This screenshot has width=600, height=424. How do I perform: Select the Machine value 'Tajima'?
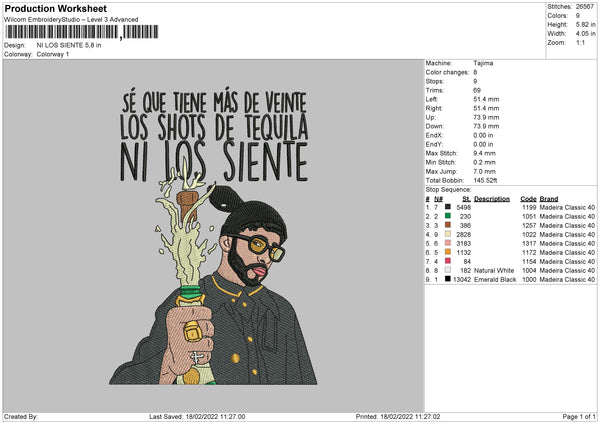click(x=483, y=63)
